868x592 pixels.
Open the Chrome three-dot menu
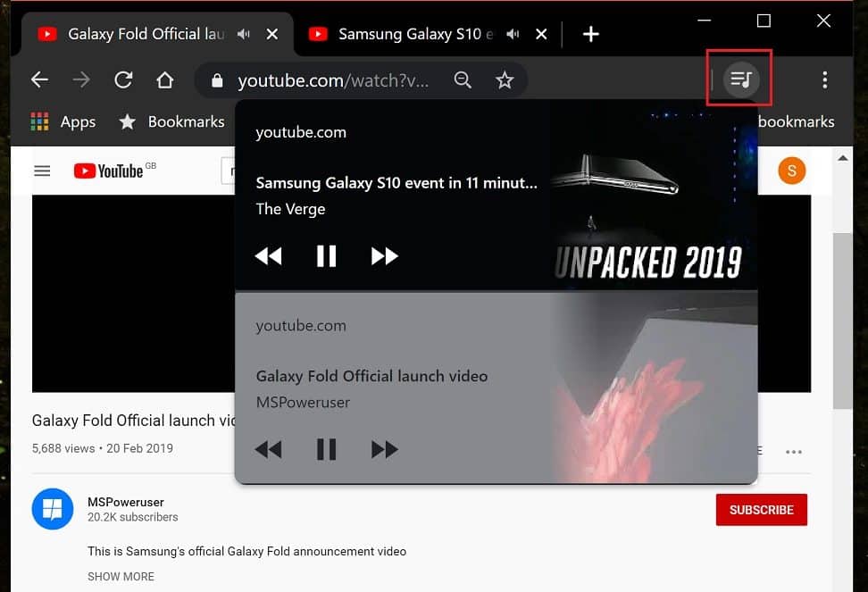pos(824,80)
